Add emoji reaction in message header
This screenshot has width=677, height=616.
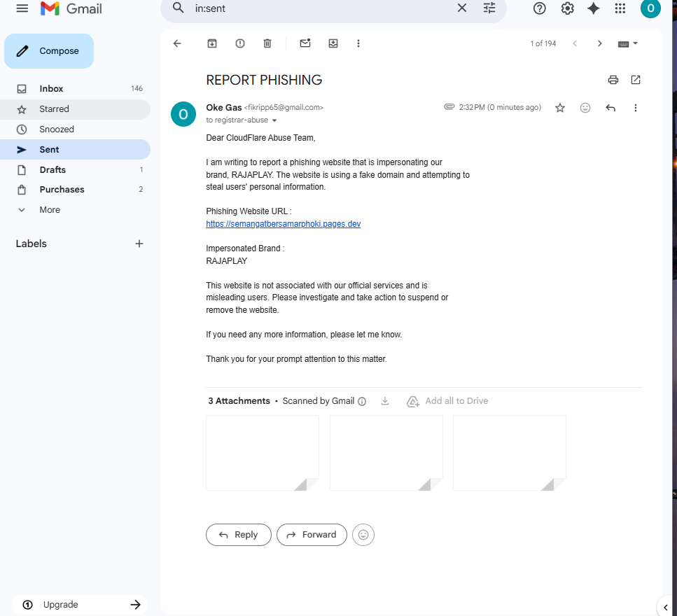pos(585,108)
